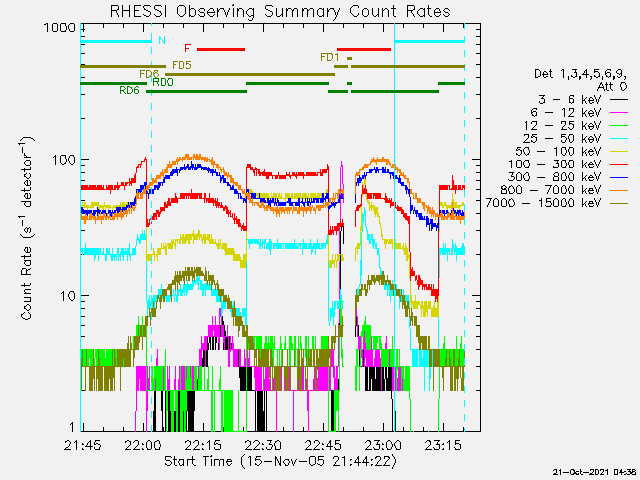Viewport: 640px width, 480px height.
Task: Click the cyan line swatch for 25 - 50 keV
Action: point(619,138)
